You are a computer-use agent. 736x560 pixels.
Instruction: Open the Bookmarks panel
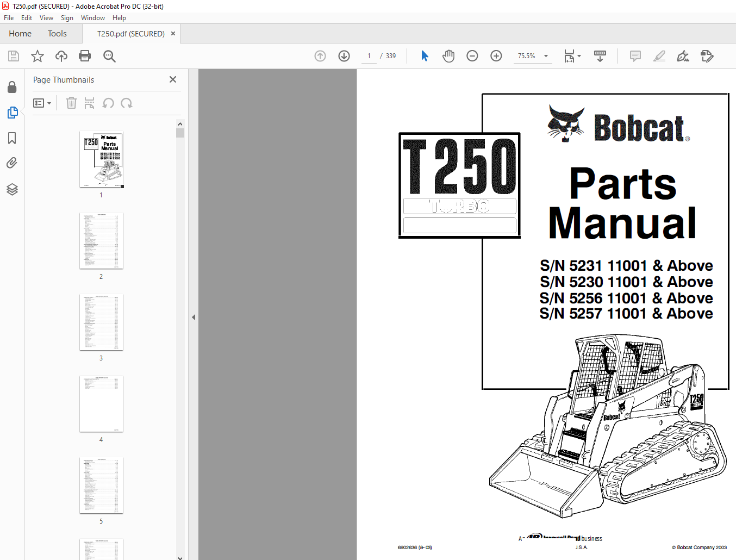click(x=12, y=138)
